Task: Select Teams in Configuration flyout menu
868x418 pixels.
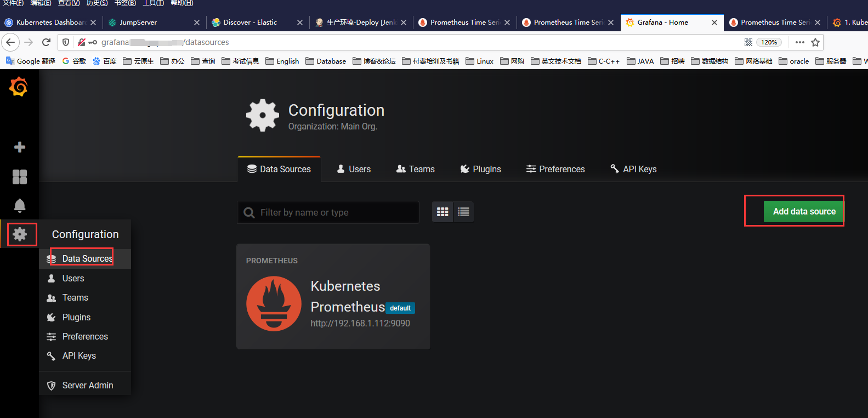Action: 85,297
